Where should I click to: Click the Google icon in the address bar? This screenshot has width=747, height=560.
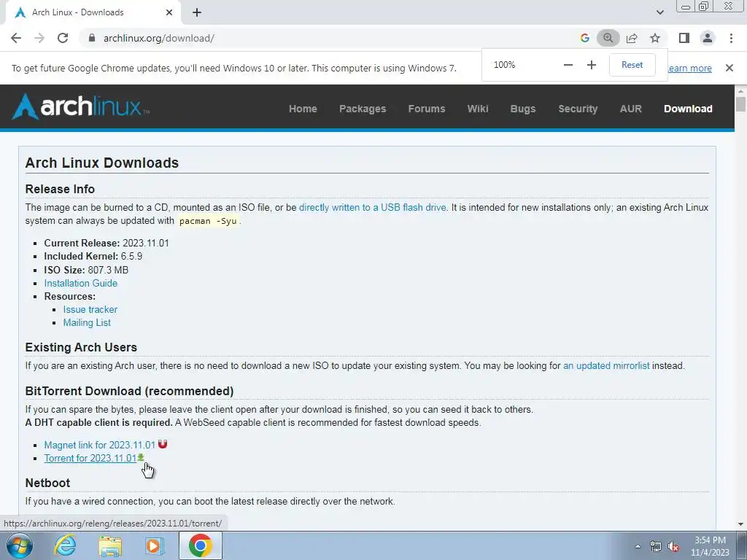click(584, 38)
